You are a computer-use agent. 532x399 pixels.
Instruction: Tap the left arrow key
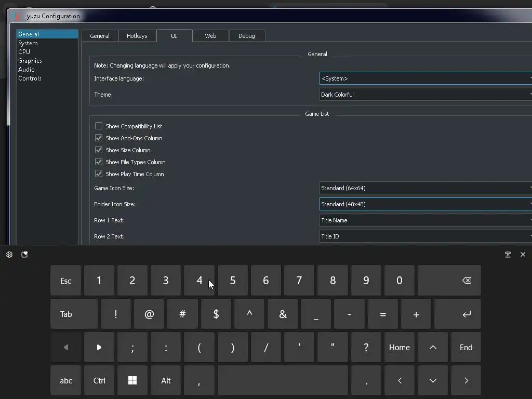click(x=400, y=380)
